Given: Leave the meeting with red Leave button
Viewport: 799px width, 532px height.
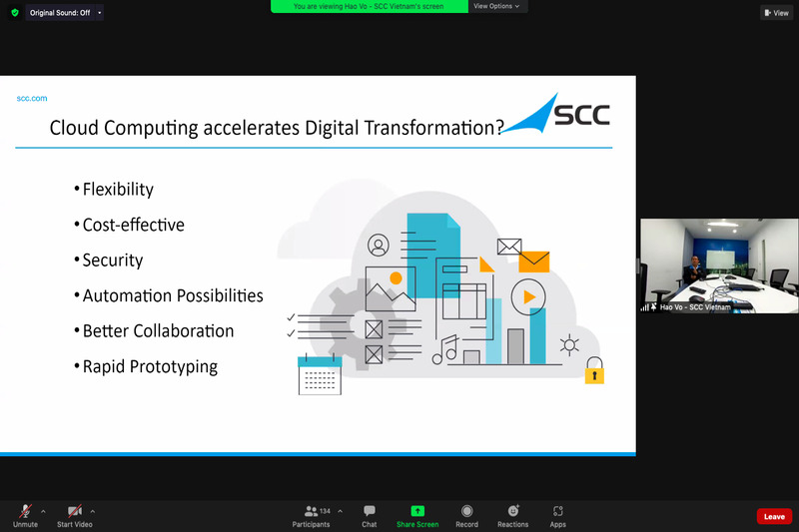Looking at the screenshot, I should [774, 516].
